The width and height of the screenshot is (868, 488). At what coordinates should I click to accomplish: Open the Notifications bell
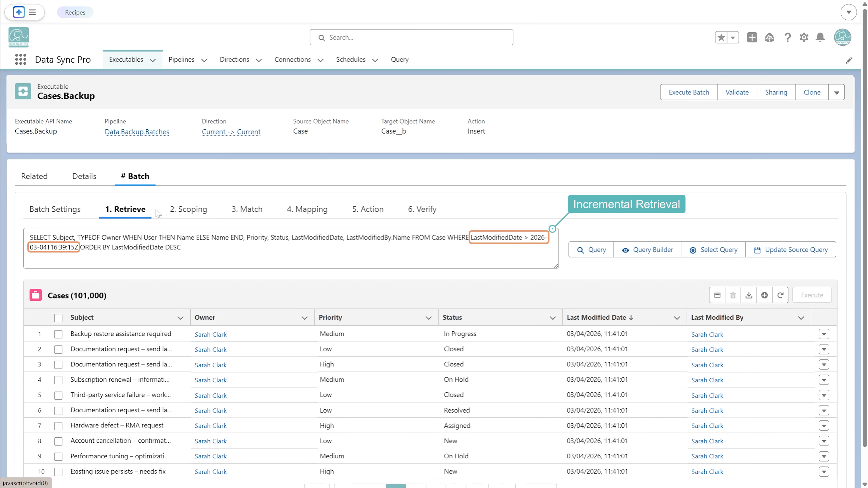[x=821, y=37]
